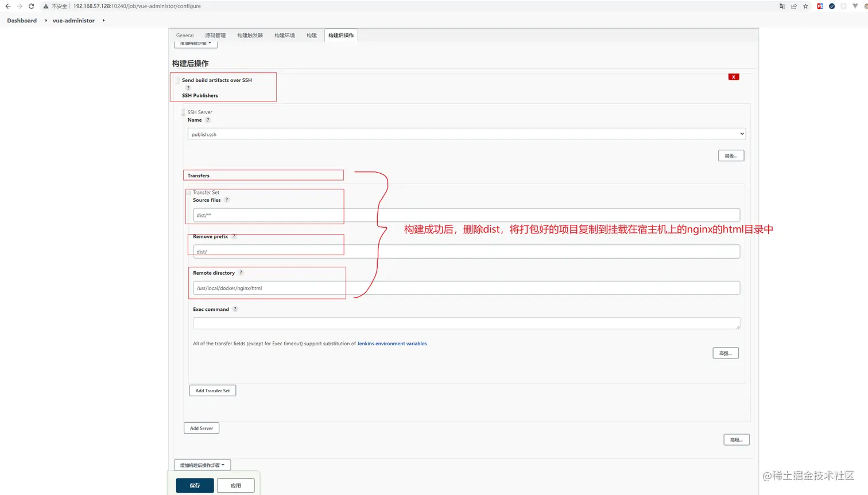
Task: Open the add post-build step dropdown
Action: point(203,465)
